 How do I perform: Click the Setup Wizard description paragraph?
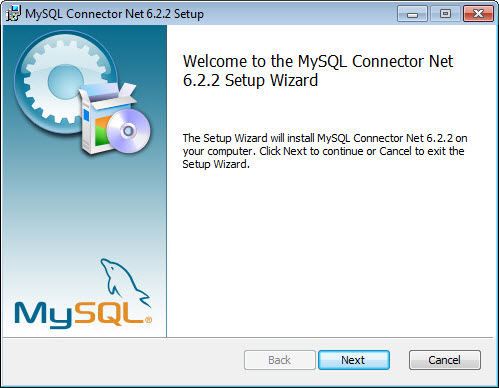[x=325, y=151]
